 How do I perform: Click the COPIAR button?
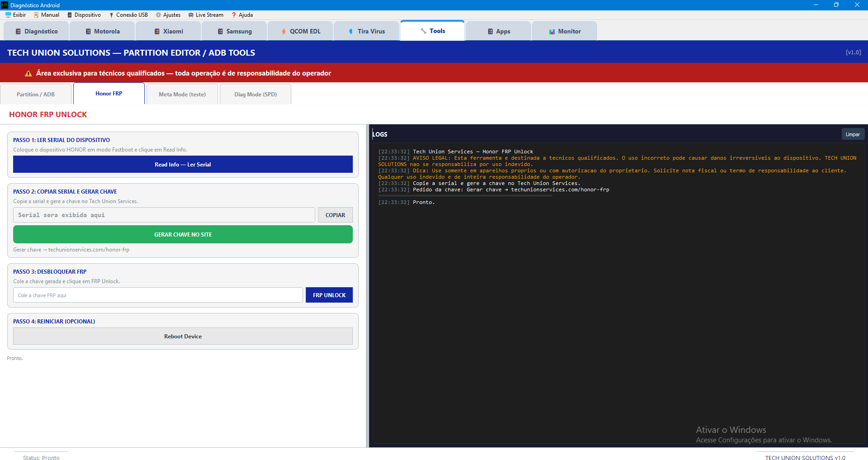[x=335, y=215]
